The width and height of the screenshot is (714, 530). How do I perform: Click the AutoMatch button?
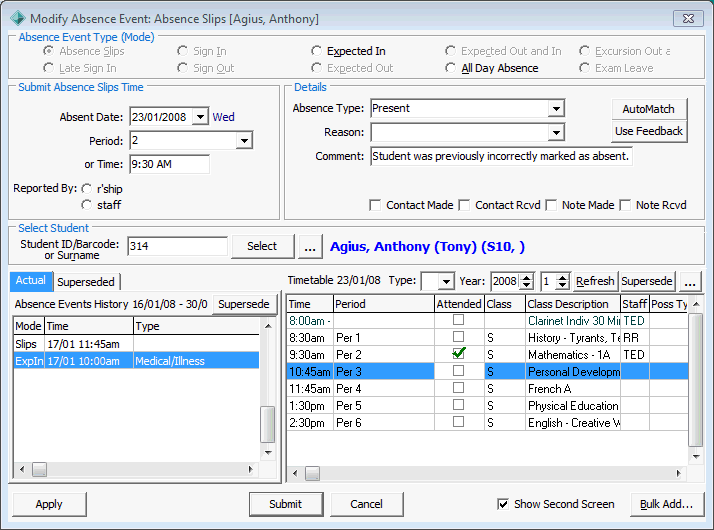click(648, 109)
